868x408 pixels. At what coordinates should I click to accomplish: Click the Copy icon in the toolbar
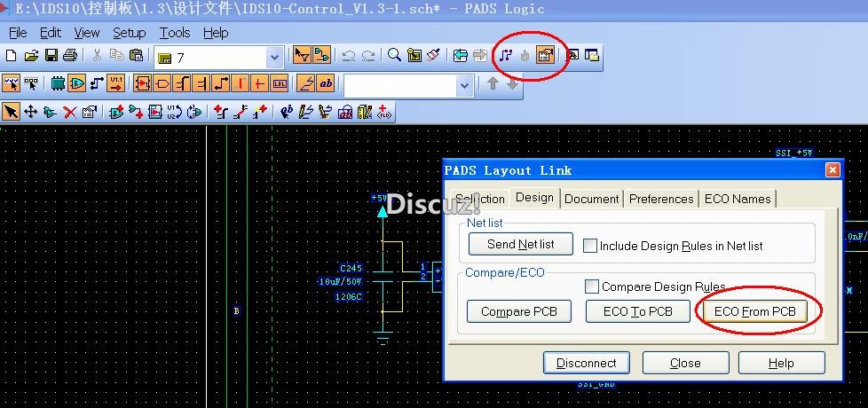(x=116, y=55)
